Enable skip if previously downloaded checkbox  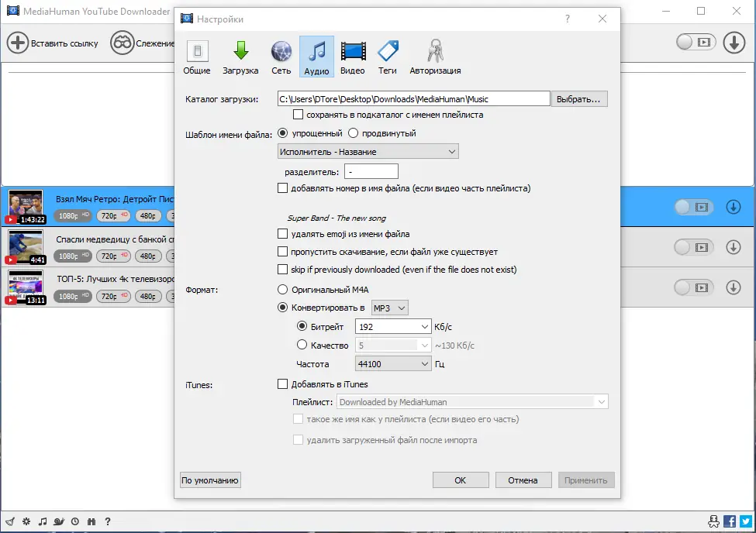pyautogui.click(x=282, y=270)
